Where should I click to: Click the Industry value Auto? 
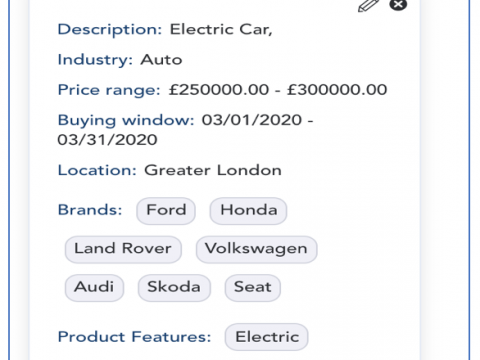[x=161, y=60]
